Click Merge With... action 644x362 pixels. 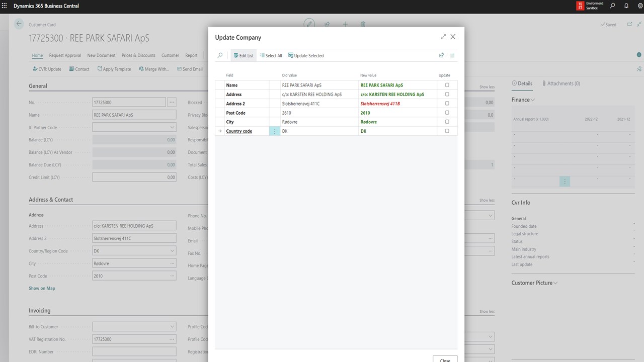[x=153, y=69]
